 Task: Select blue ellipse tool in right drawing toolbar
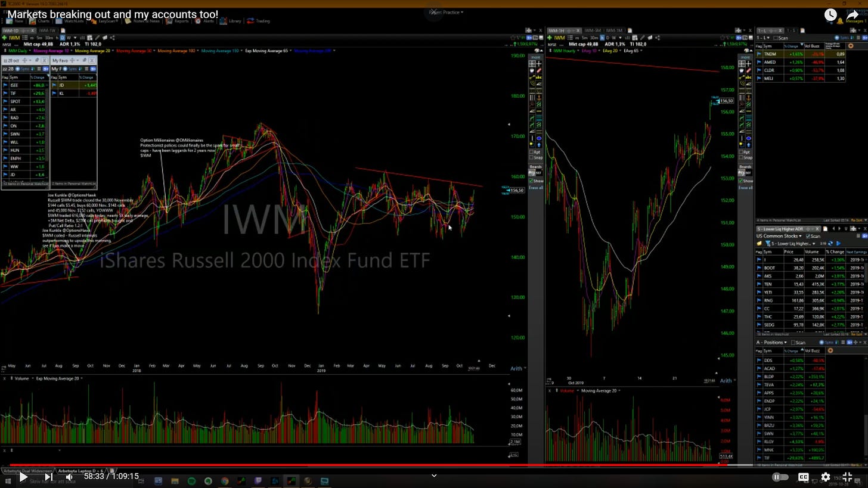click(x=749, y=138)
